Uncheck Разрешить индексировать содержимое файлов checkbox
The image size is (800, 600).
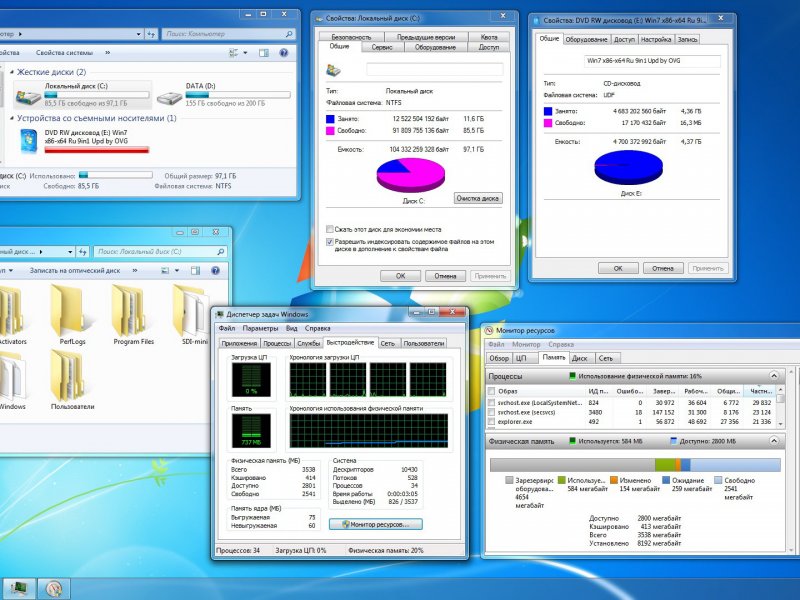(x=330, y=241)
